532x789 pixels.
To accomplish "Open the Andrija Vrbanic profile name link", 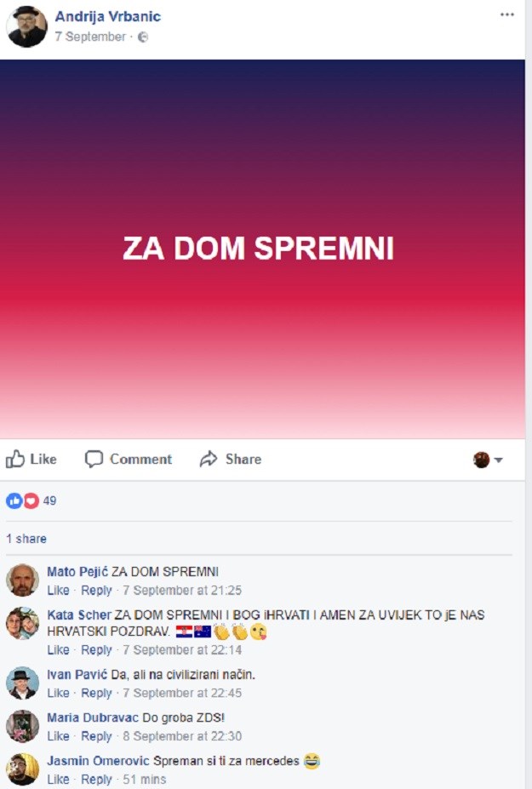I will 108,17.
